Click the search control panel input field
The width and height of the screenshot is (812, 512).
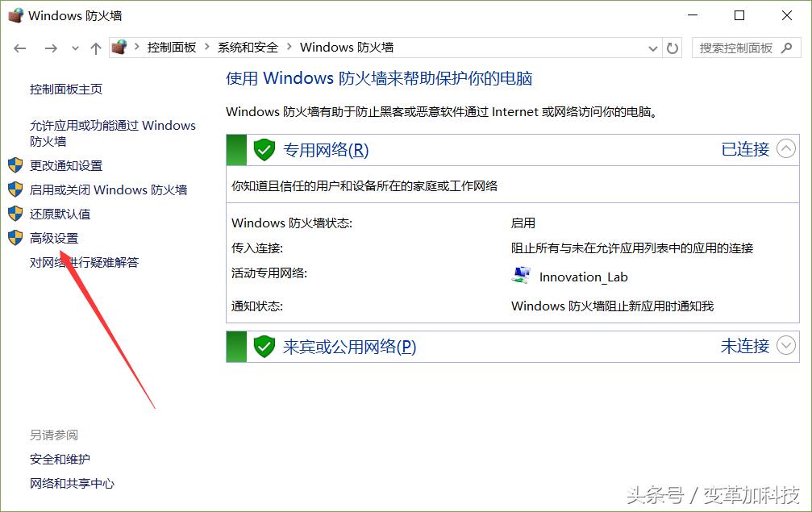point(738,48)
